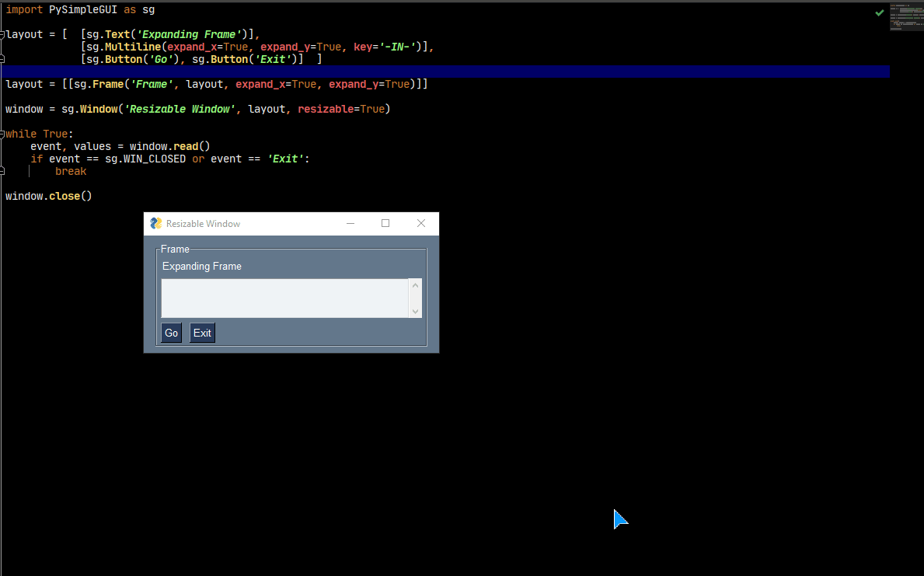Click the Go button

172,333
